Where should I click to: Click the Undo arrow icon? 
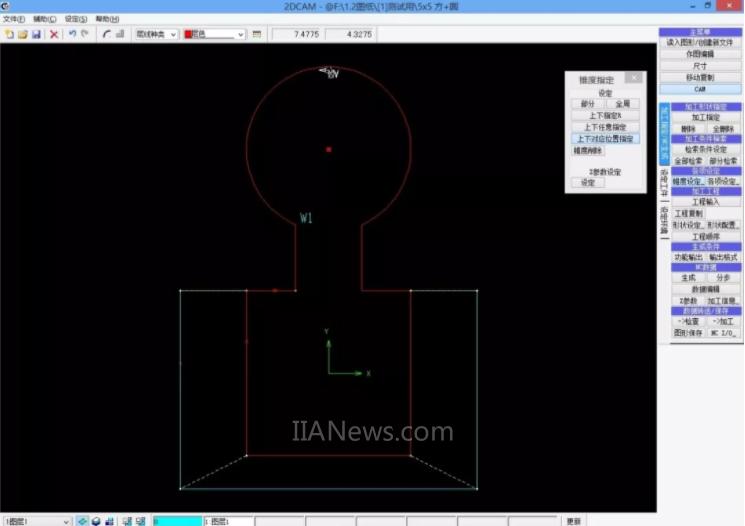click(x=72, y=34)
